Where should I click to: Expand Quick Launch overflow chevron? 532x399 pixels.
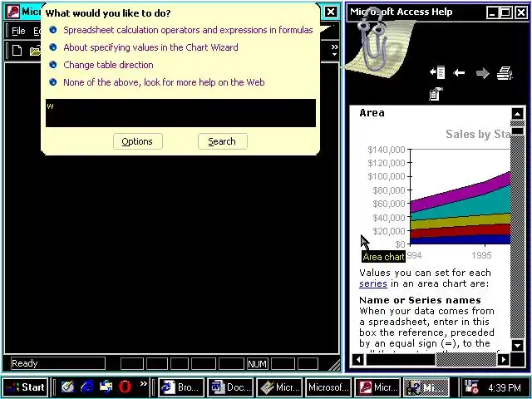coord(144,384)
